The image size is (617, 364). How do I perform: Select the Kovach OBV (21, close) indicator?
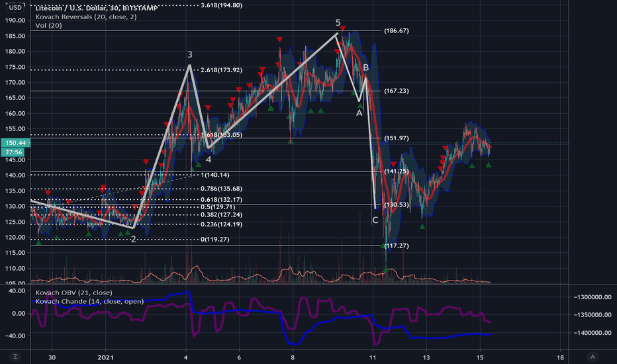click(73, 293)
